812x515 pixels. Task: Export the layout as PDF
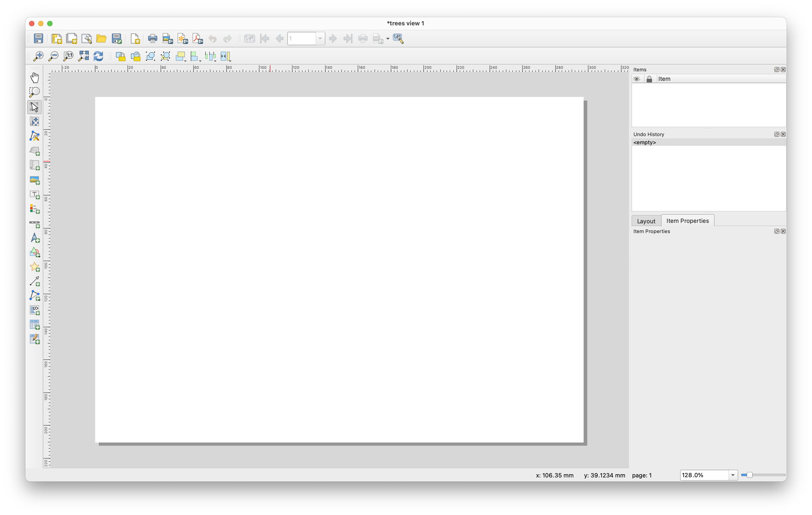pos(197,39)
